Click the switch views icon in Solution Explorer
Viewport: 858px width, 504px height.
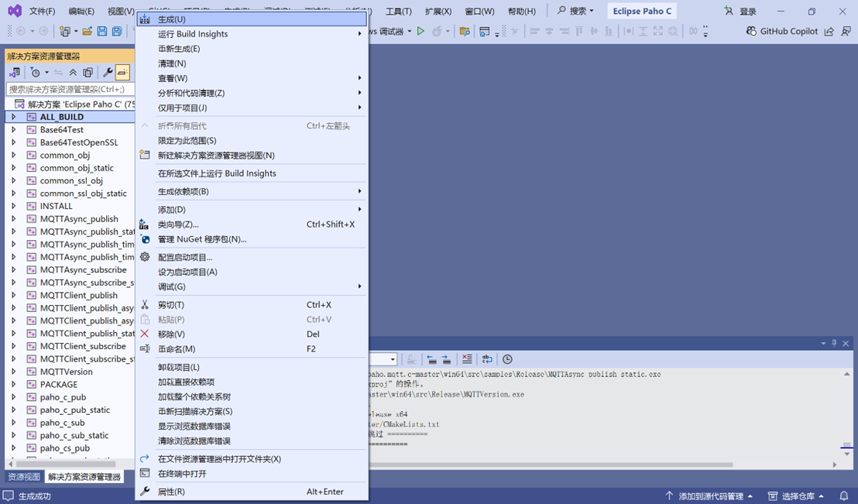[x=15, y=72]
